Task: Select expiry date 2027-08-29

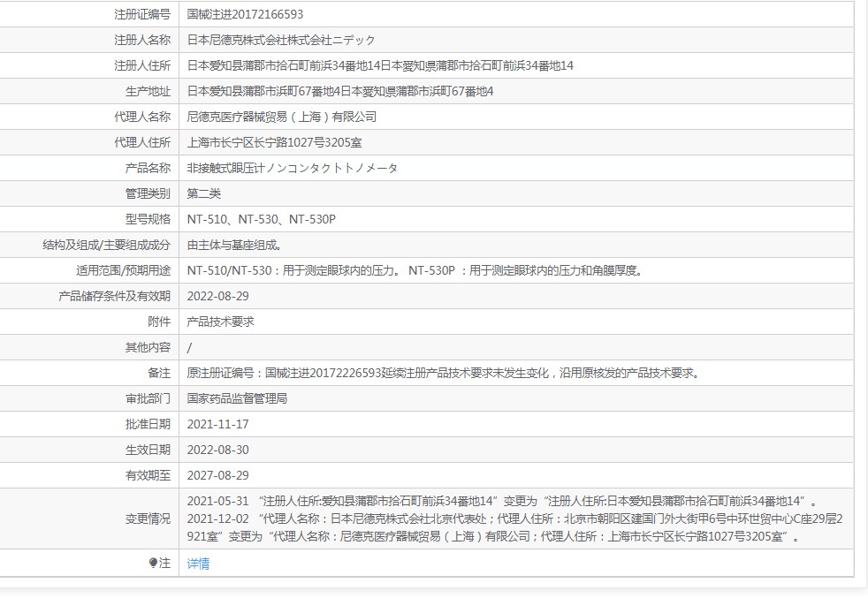Action: click(218, 476)
